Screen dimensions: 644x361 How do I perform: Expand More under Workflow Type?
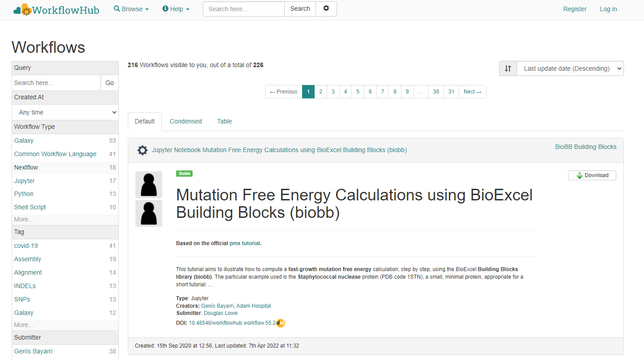(x=24, y=219)
